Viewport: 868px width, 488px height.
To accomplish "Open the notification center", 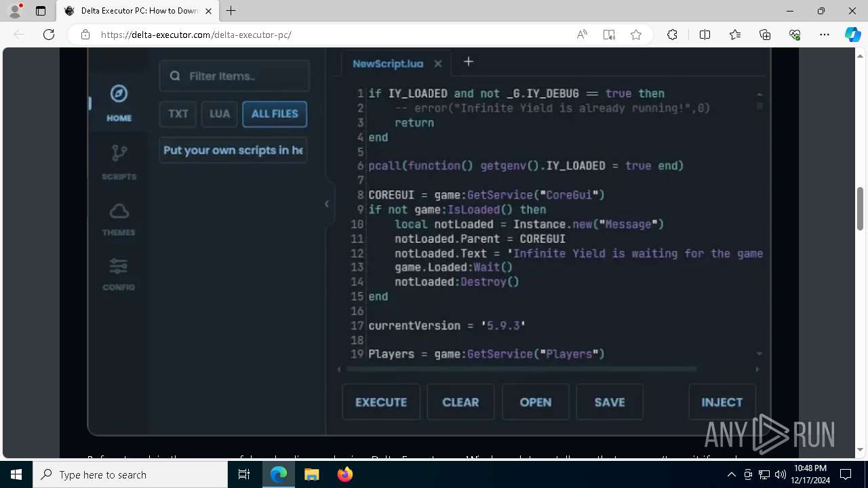I will point(846,474).
